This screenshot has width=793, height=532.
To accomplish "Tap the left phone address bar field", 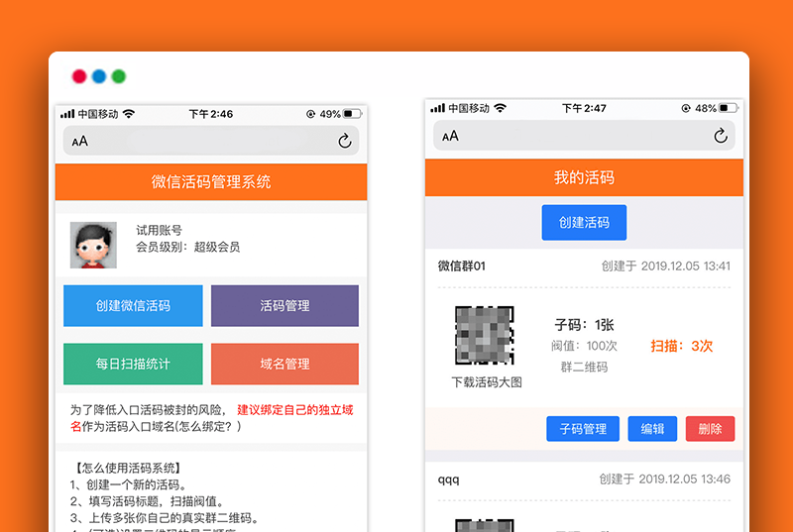I will (x=211, y=141).
